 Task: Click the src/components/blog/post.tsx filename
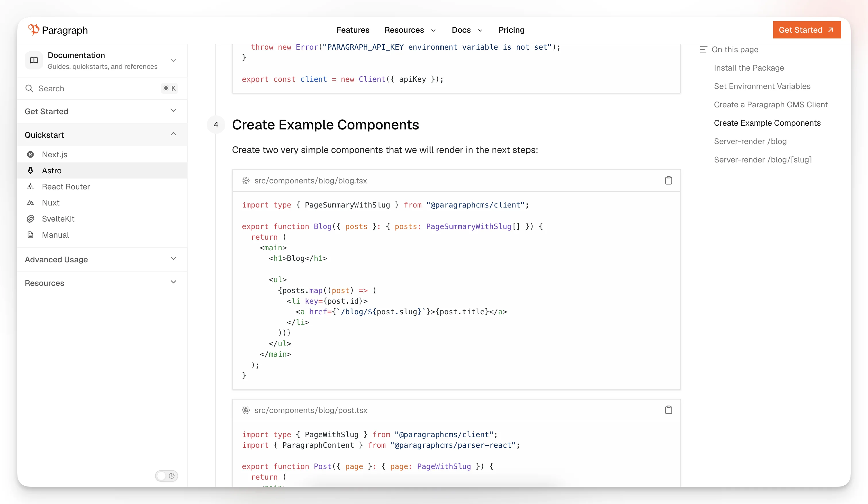[x=311, y=410]
